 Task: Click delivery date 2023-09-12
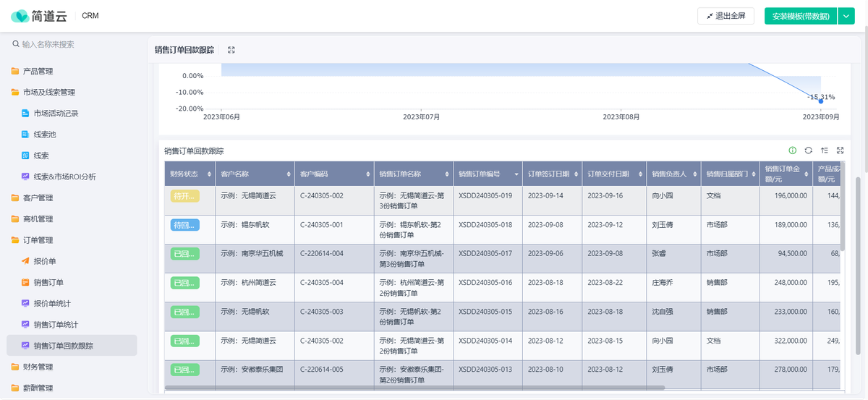605,225
